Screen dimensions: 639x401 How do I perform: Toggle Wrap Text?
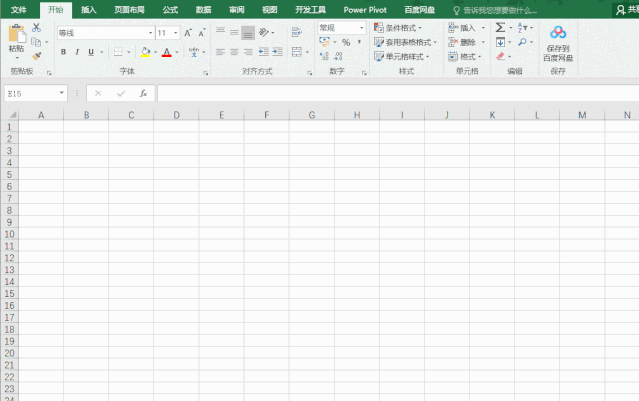[297, 32]
